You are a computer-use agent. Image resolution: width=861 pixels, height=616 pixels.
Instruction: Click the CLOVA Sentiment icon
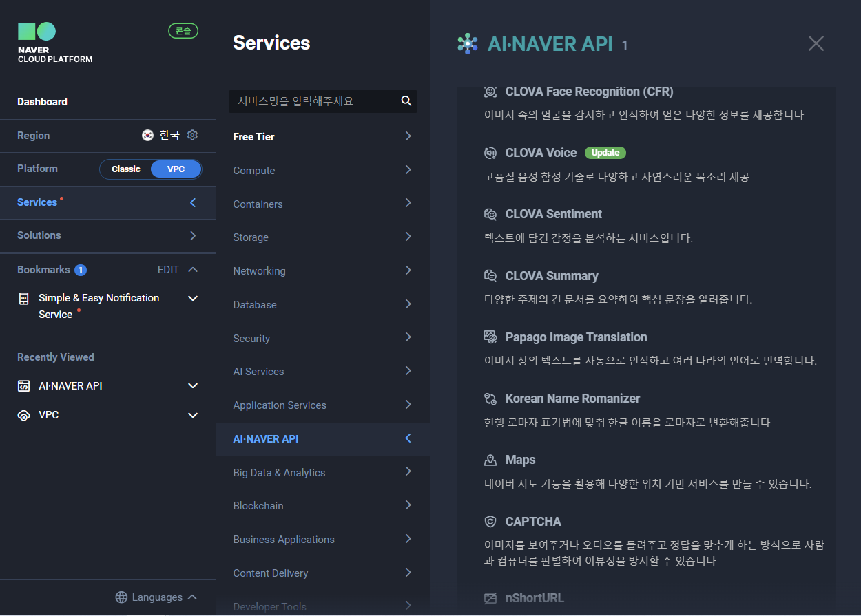[490, 214]
